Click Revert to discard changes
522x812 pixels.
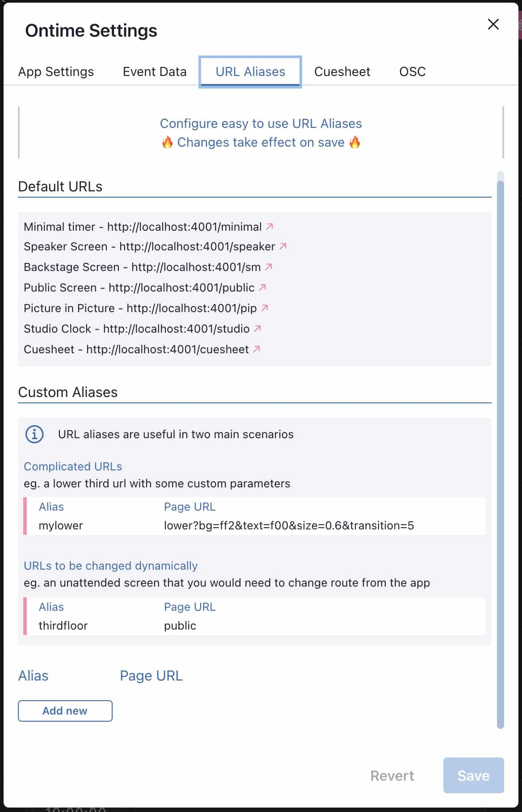point(392,776)
